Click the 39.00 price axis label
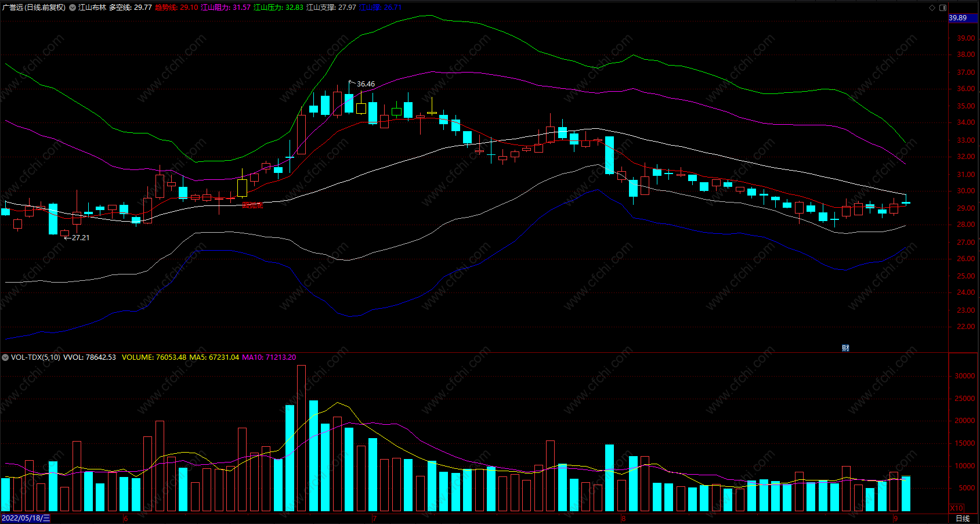 pos(966,38)
